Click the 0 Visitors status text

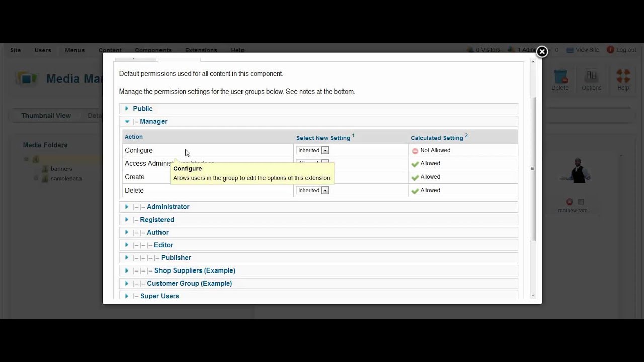[x=488, y=50]
